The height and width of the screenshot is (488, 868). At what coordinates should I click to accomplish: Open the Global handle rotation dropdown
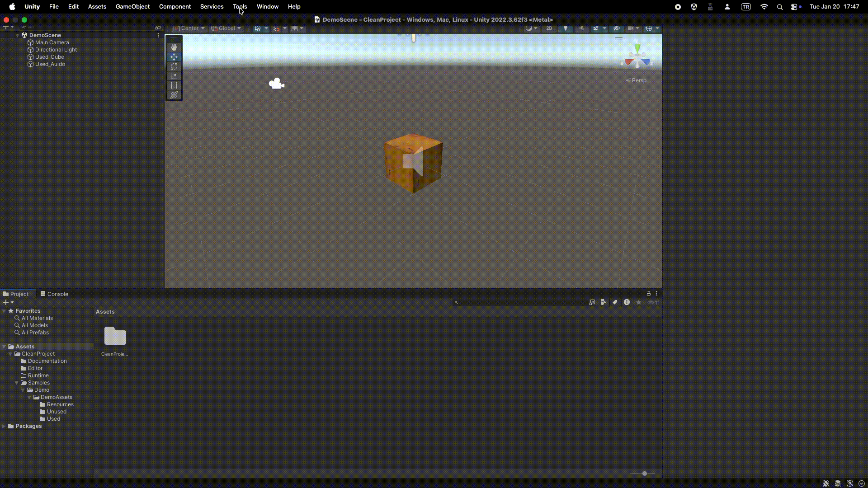tap(226, 28)
